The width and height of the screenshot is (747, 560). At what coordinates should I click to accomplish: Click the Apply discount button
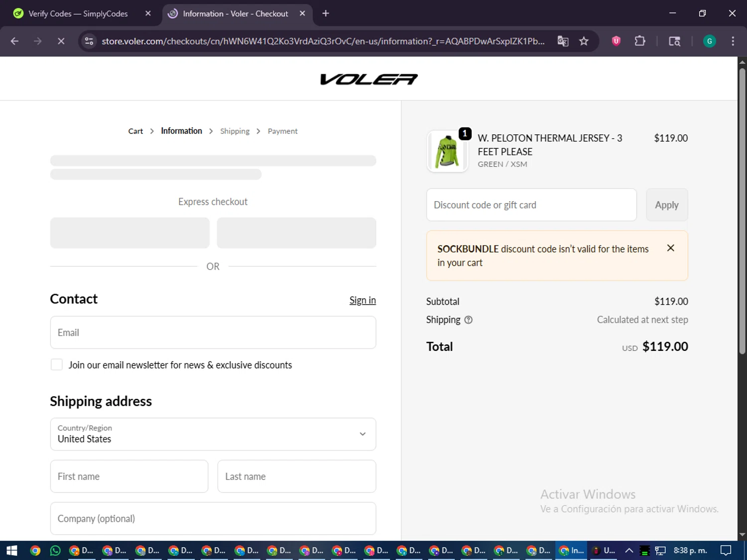667,205
